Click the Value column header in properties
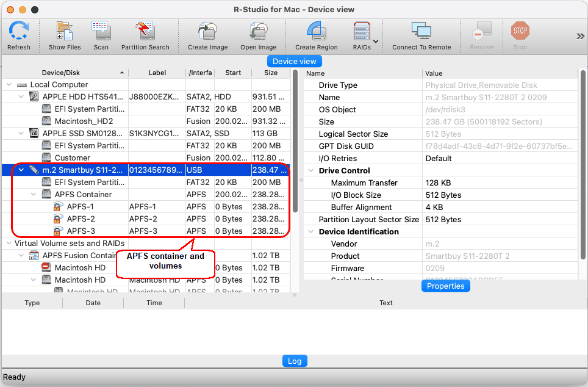588x387 pixels. (x=500, y=74)
